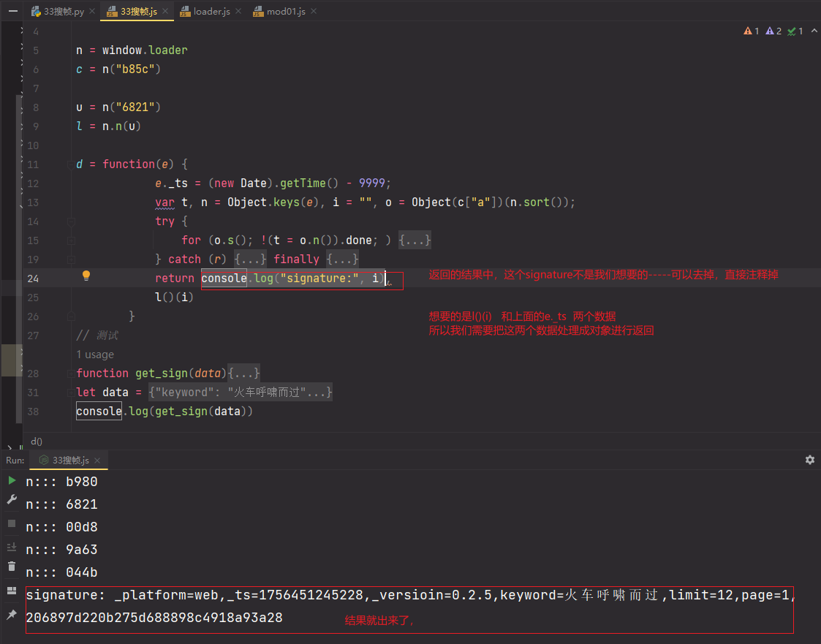Close the 33搜帧.js run tab
Image resolution: width=821 pixels, height=644 pixels.
(97, 461)
